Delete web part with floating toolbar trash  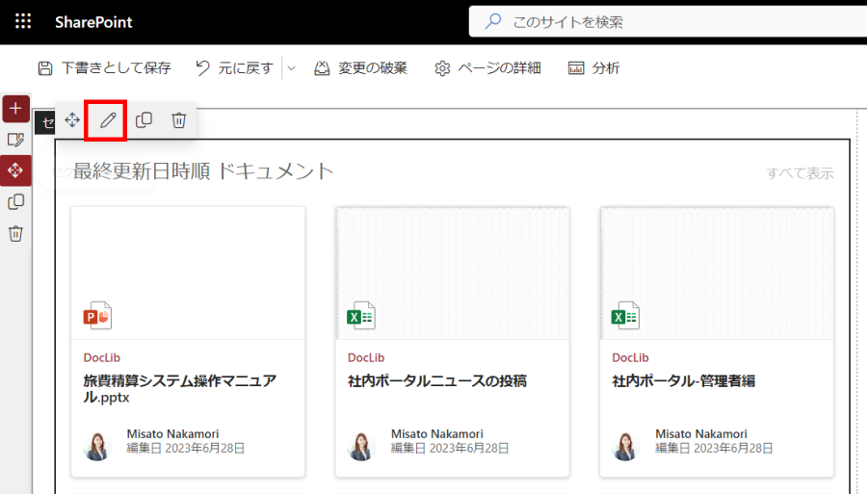click(x=178, y=120)
